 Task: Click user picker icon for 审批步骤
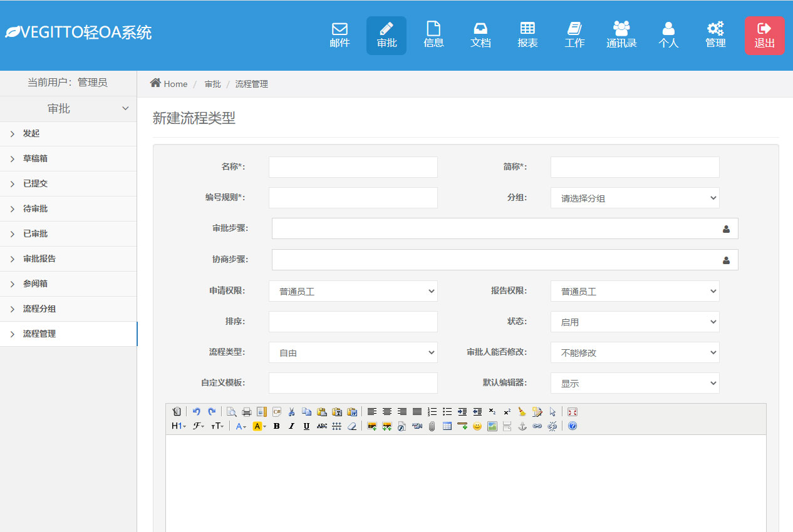point(726,229)
